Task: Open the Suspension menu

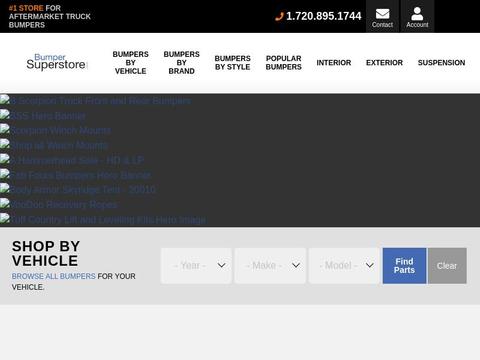Action: 441,63
